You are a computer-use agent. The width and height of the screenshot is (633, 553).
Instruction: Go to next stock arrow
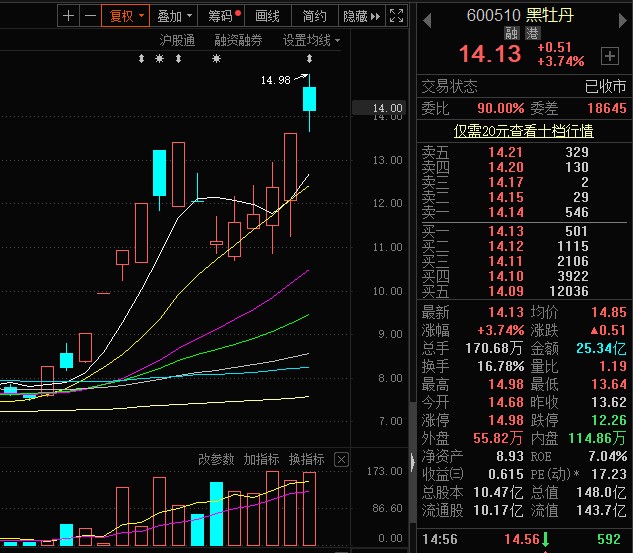(x=622, y=20)
